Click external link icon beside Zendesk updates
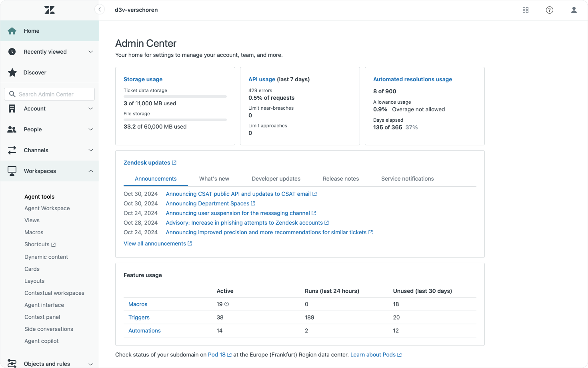588x368 pixels. tap(174, 163)
